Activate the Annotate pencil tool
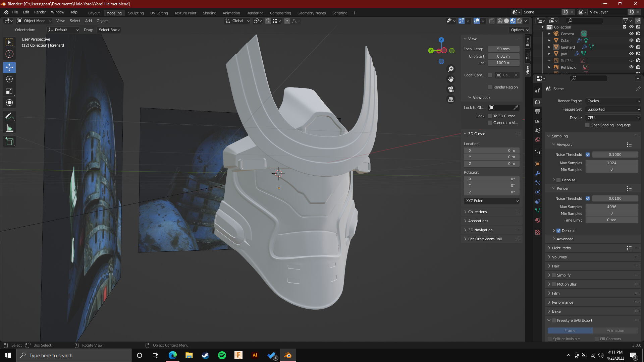The image size is (644, 362). coord(9,116)
